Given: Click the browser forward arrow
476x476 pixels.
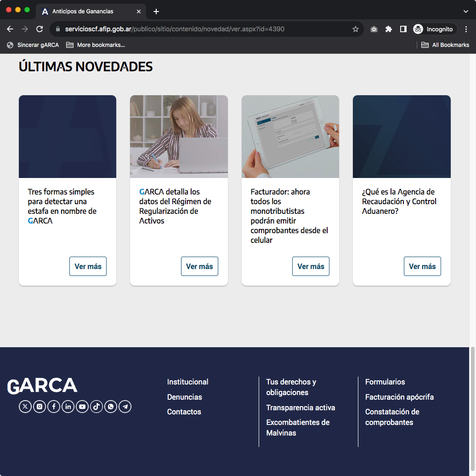Looking at the screenshot, I should [x=25, y=29].
